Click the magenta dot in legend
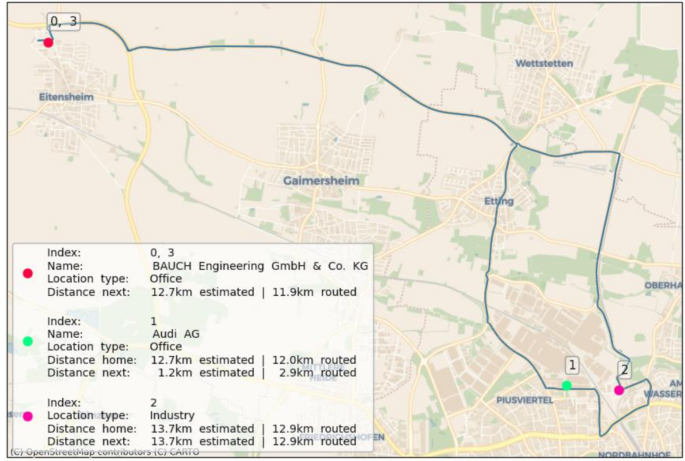This screenshot has height=461, width=685. coord(28,416)
